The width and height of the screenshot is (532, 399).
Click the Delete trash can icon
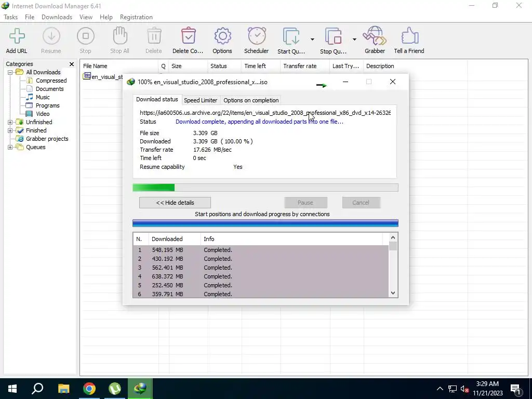(x=154, y=36)
